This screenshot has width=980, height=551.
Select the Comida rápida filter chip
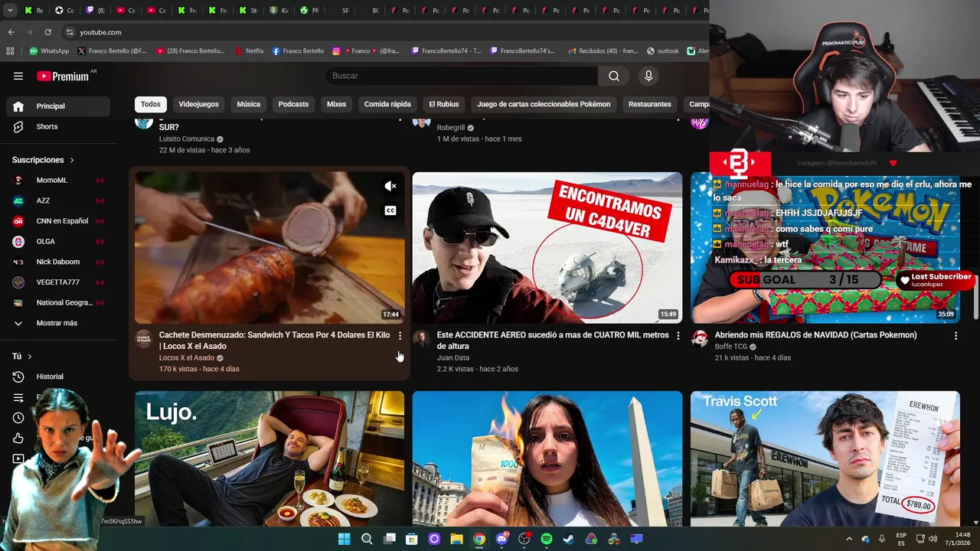click(387, 104)
